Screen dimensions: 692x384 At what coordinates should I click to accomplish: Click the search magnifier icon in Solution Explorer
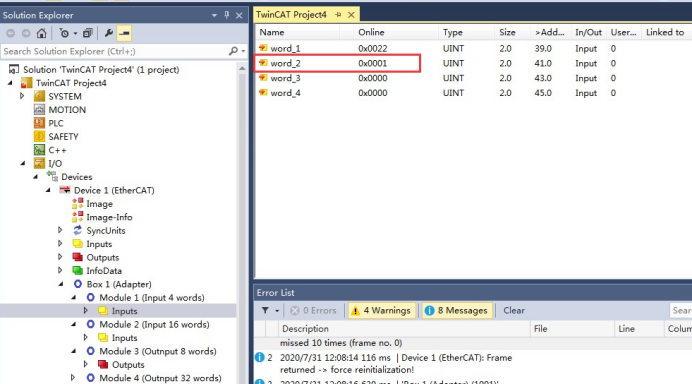[233, 51]
